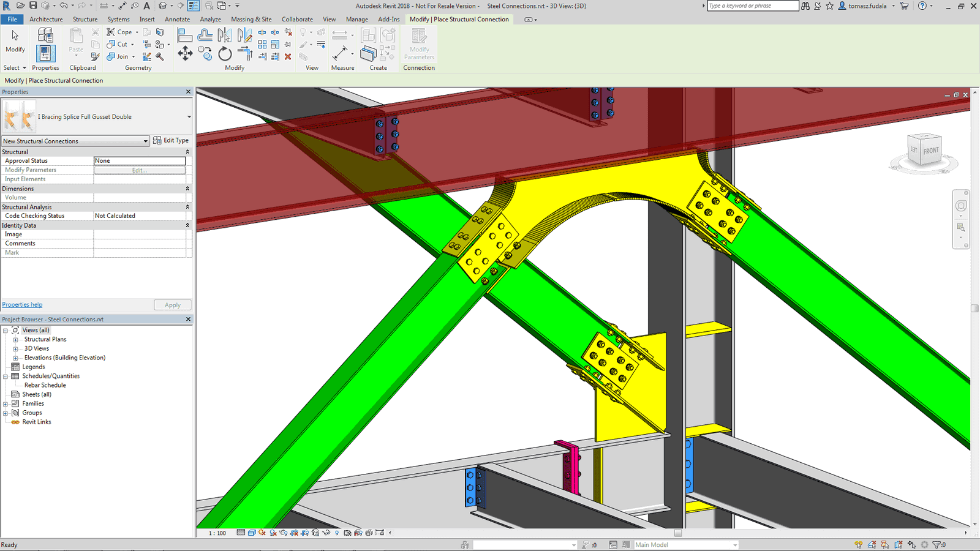Open the Rotate tool
This screenshot has width=980, height=551.
tap(225, 54)
